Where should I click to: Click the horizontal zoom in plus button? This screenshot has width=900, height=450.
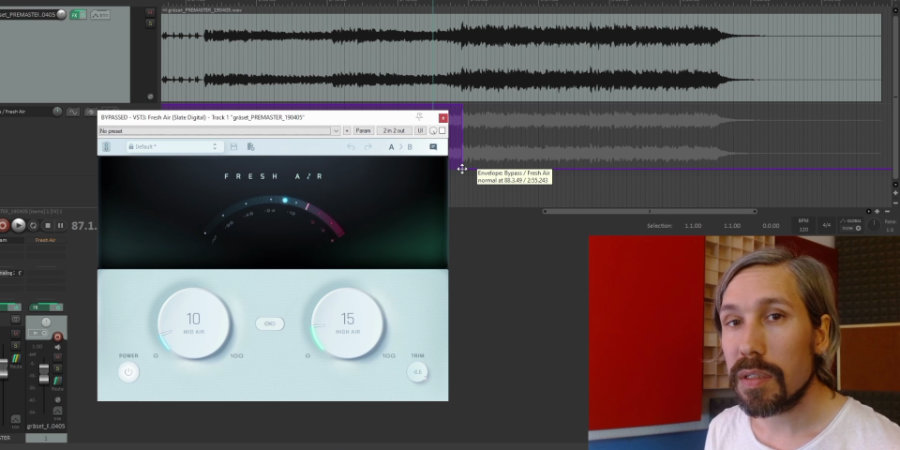pos(877,212)
